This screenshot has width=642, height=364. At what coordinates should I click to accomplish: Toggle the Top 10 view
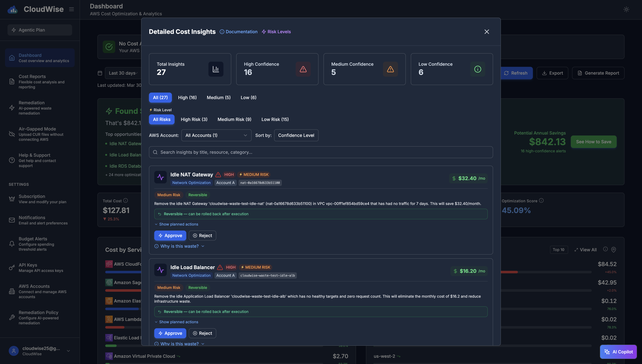point(559,249)
